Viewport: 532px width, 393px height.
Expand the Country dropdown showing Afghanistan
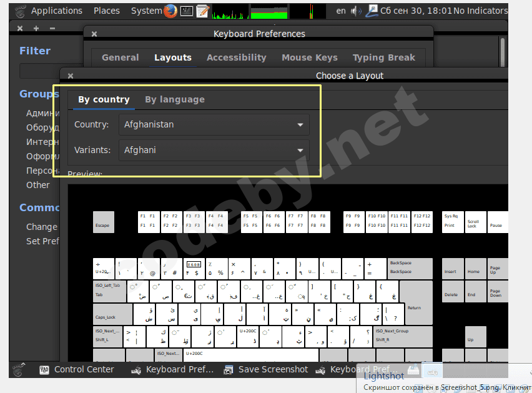click(x=214, y=124)
